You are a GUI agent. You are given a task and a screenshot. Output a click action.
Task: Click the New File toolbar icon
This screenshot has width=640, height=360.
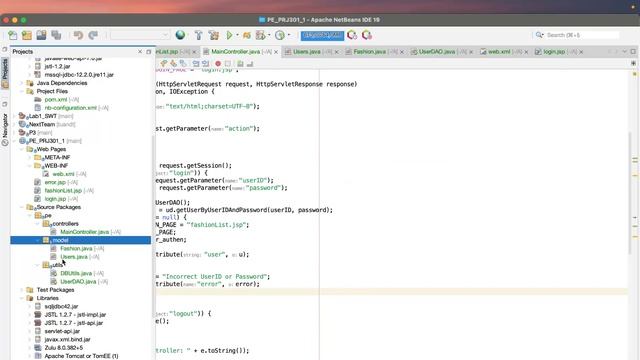coord(13,36)
